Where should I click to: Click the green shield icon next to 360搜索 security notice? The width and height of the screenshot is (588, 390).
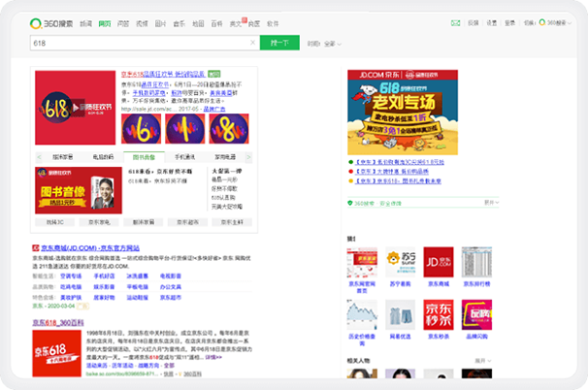click(350, 203)
